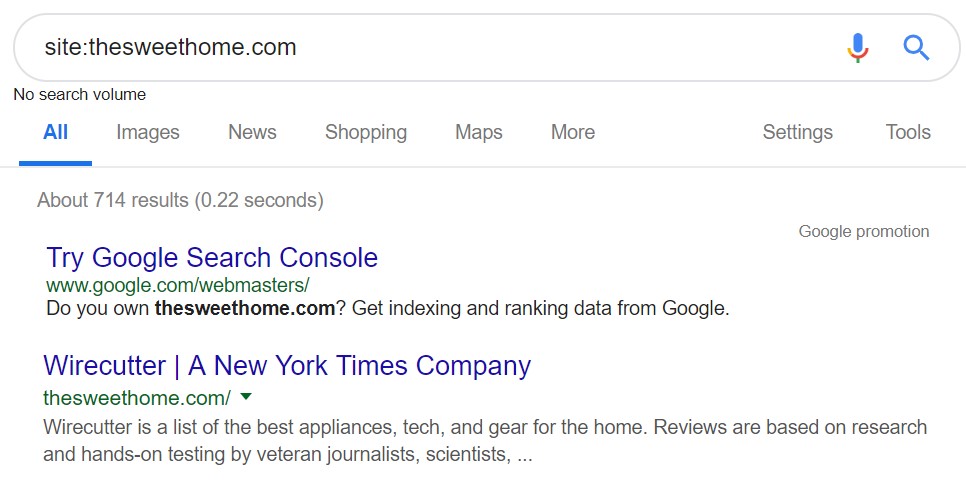Expand the arrow beside thesweethome.com/ URL
Viewport: 966px width, 488px height.
point(246,397)
